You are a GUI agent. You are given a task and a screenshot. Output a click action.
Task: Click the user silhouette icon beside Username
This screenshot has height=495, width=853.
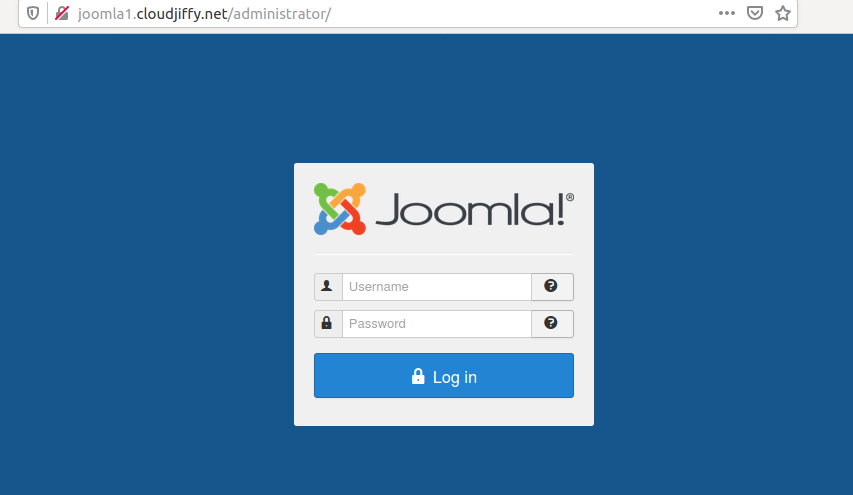tap(327, 287)
